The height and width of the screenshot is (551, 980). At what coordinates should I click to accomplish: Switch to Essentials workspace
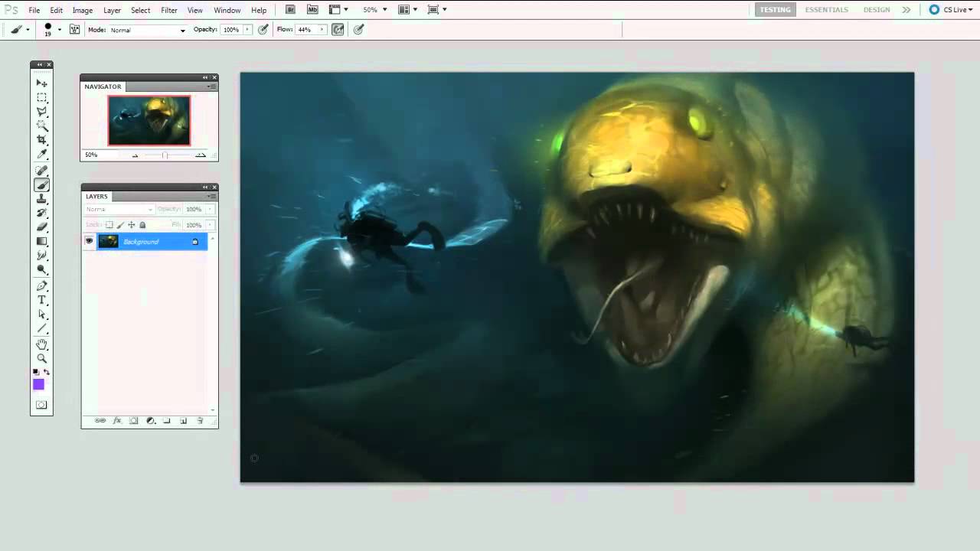coord(826,10)
